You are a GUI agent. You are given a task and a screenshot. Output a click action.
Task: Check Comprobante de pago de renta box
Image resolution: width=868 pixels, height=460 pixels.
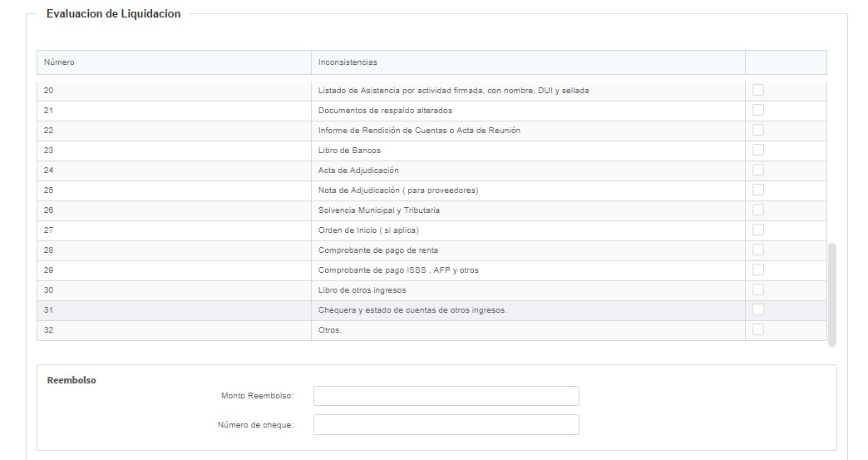point(758,250)
